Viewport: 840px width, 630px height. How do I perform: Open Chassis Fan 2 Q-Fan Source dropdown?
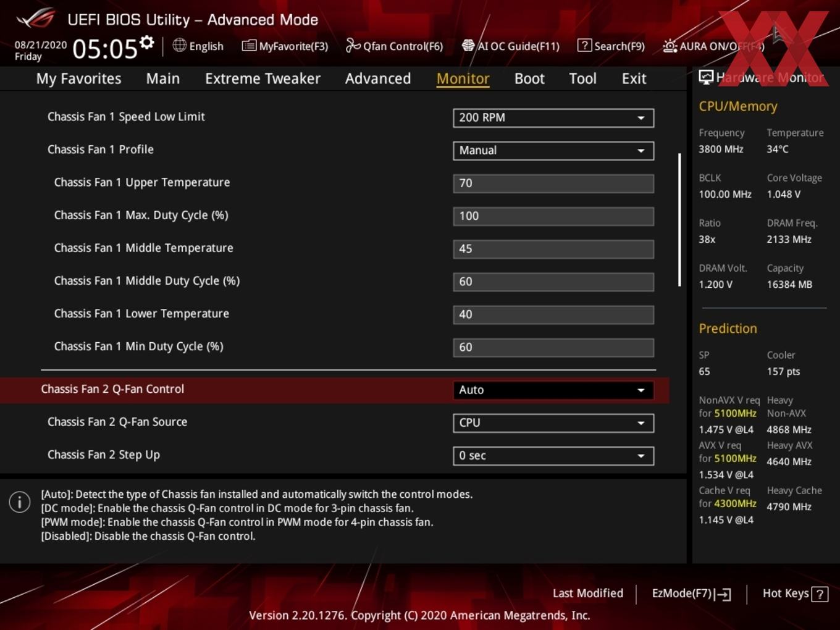click(x=553, y=423)
